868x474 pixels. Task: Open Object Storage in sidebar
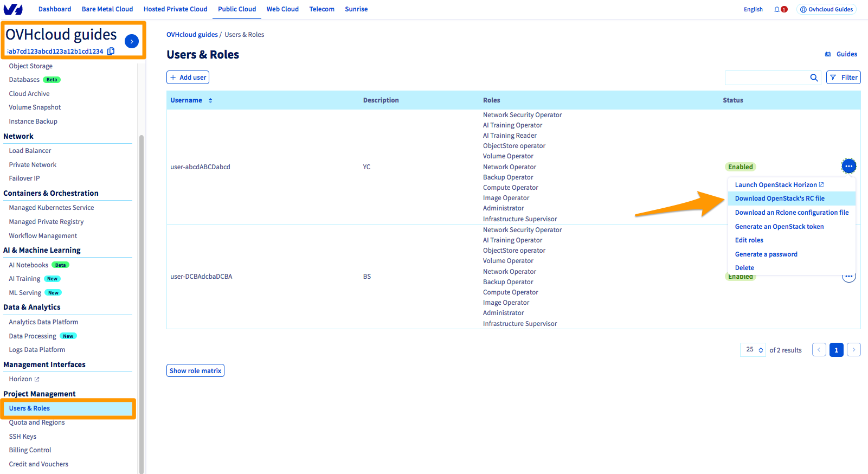coord(31,66)
